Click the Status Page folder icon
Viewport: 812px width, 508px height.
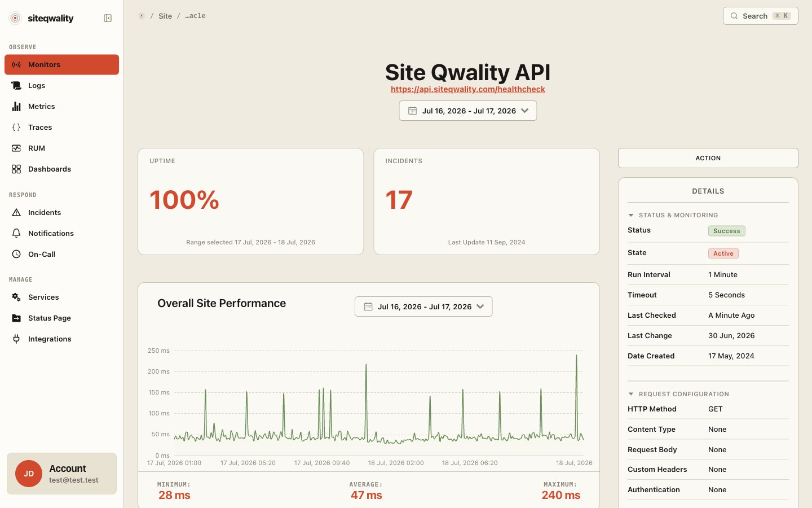[16, 318]
